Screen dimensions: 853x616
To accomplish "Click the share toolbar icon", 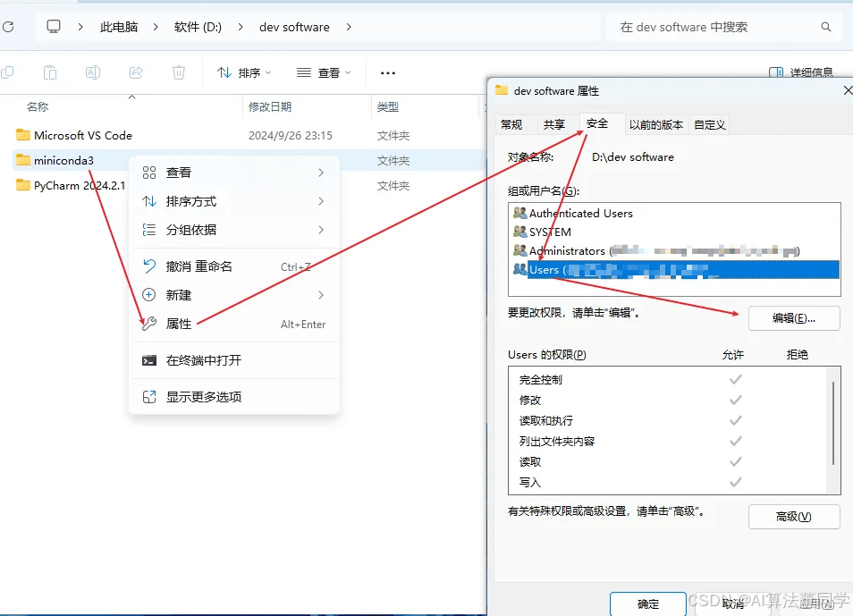I will (135, 72).
